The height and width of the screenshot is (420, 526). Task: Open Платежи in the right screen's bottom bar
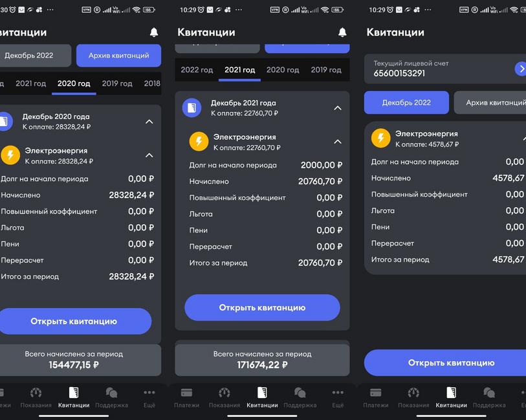click(375, 397)
